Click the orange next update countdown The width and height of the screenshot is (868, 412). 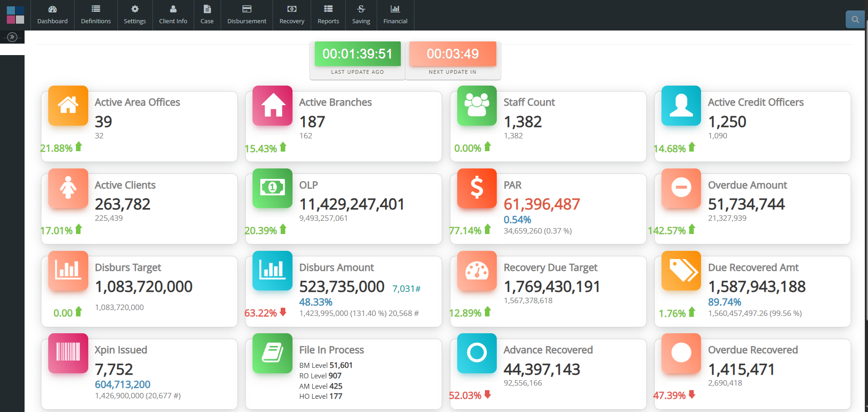point(453,54)
